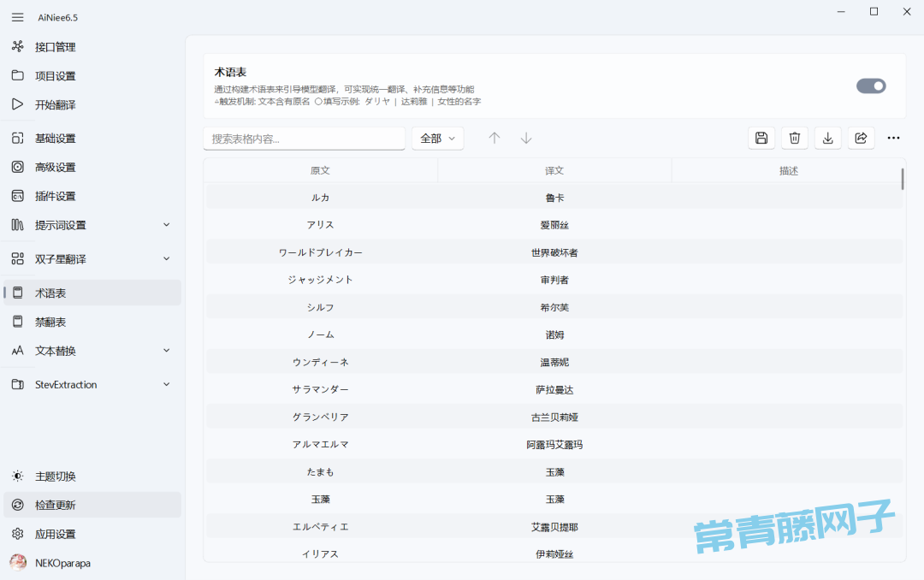Expand the 双子星翻译 section
The height and width of the screenshot is (580, 924).
[166, 258]
